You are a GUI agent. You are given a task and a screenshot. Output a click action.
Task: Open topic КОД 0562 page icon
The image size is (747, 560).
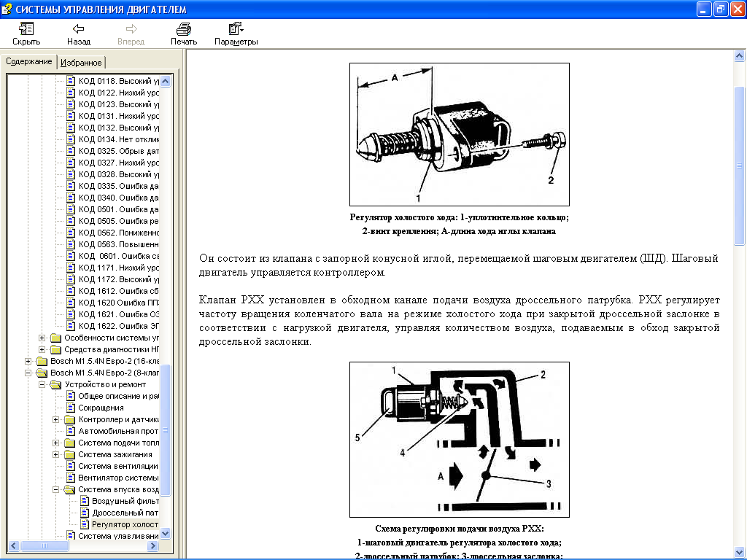[71, 233]
